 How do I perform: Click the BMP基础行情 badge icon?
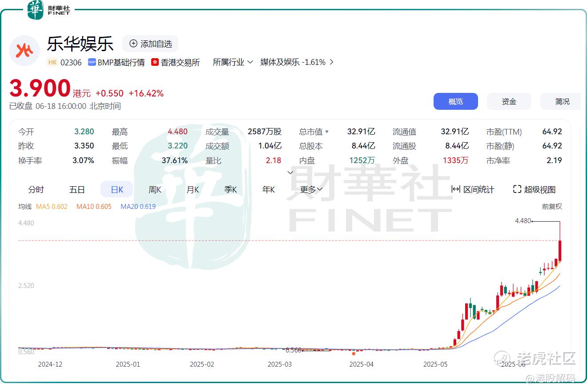point(92,62)
